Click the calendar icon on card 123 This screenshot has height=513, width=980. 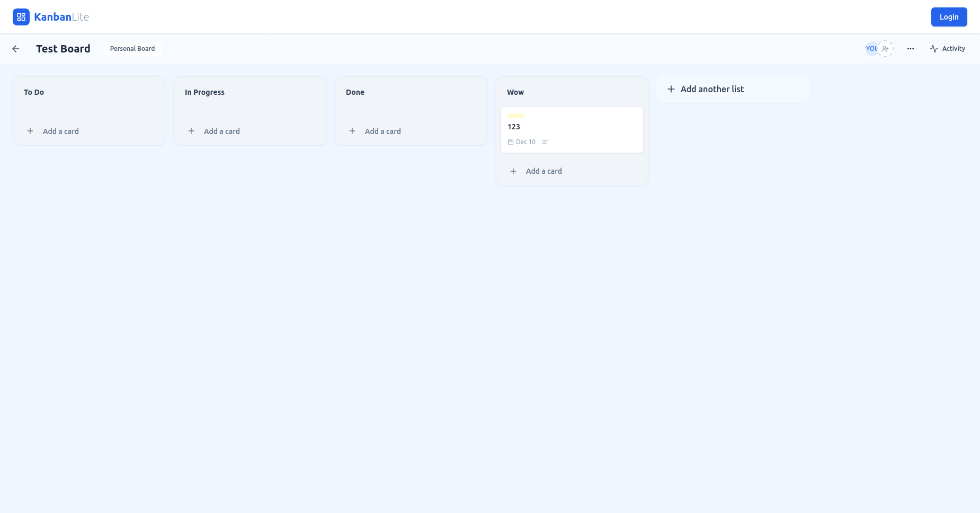click(511, 142)
